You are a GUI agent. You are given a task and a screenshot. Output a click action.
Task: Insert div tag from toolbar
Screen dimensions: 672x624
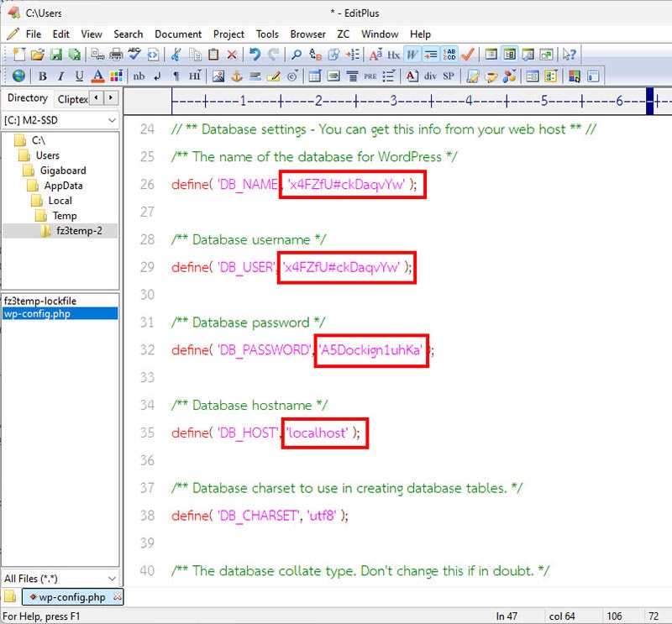click(430, 76)
